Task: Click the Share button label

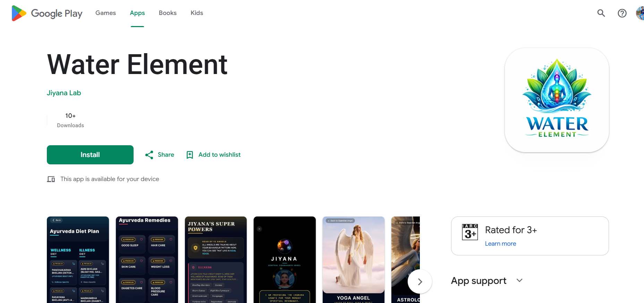Action: 166,155
